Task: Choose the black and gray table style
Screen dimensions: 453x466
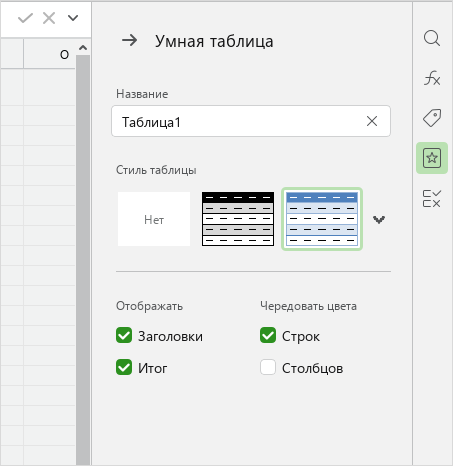Action: click(x=238, y=219)
